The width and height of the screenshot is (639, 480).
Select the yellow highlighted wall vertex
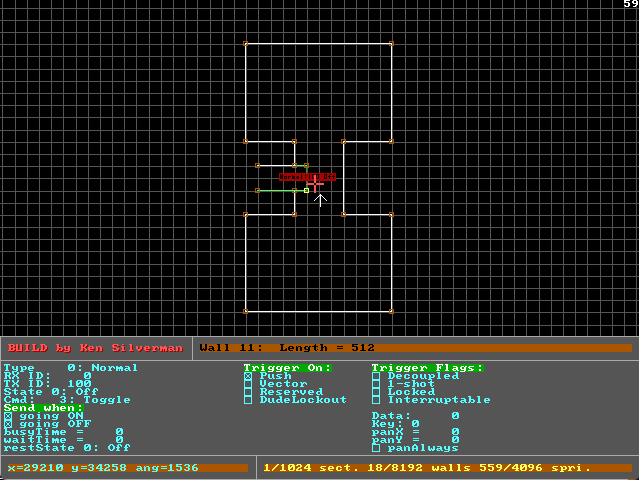click(306, 190)
